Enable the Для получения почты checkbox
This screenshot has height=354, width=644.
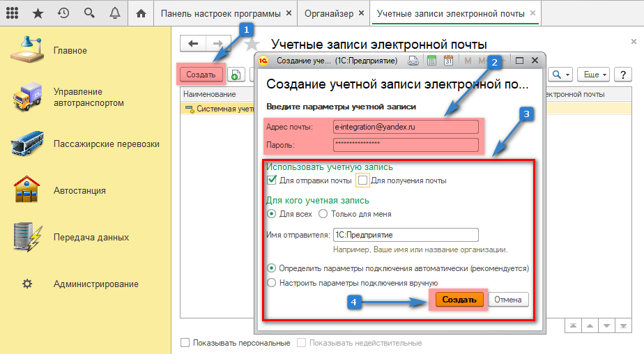point(363,180)
